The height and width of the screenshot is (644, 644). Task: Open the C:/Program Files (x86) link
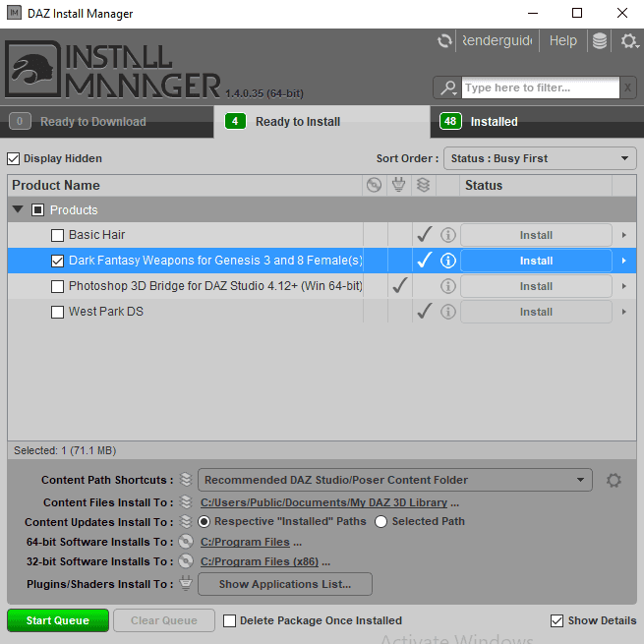[260, 561]
